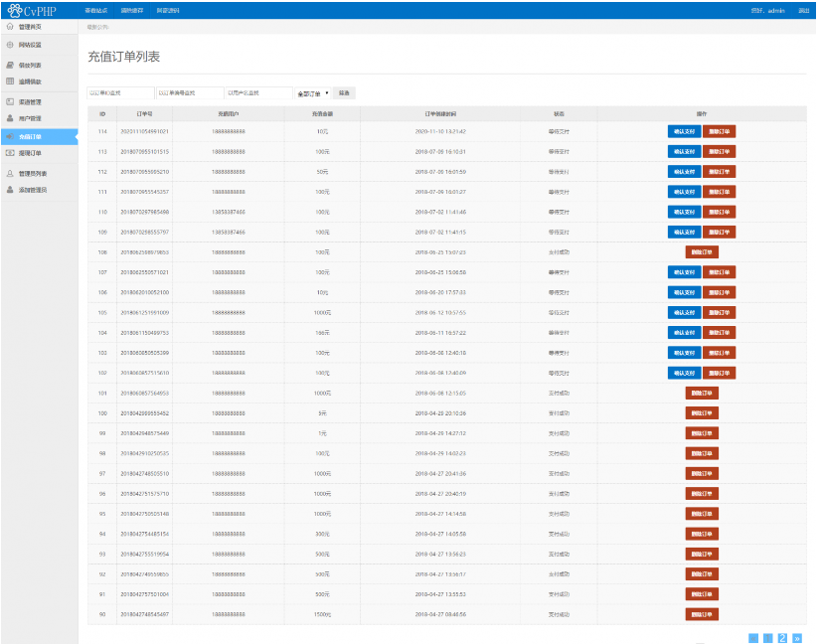Open 用户管理 user icon in sidebar
Image resolution: width=822 pixels, height=644 pixels.
click(10, 117)
